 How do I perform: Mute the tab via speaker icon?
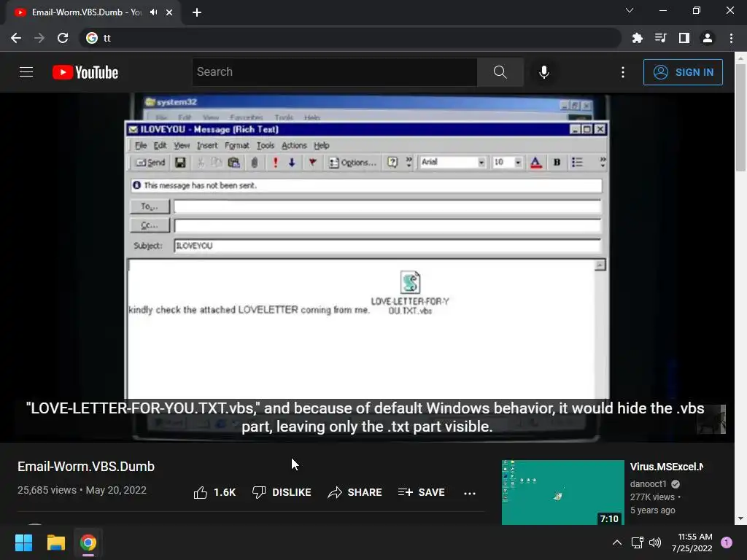pos(153,12)
